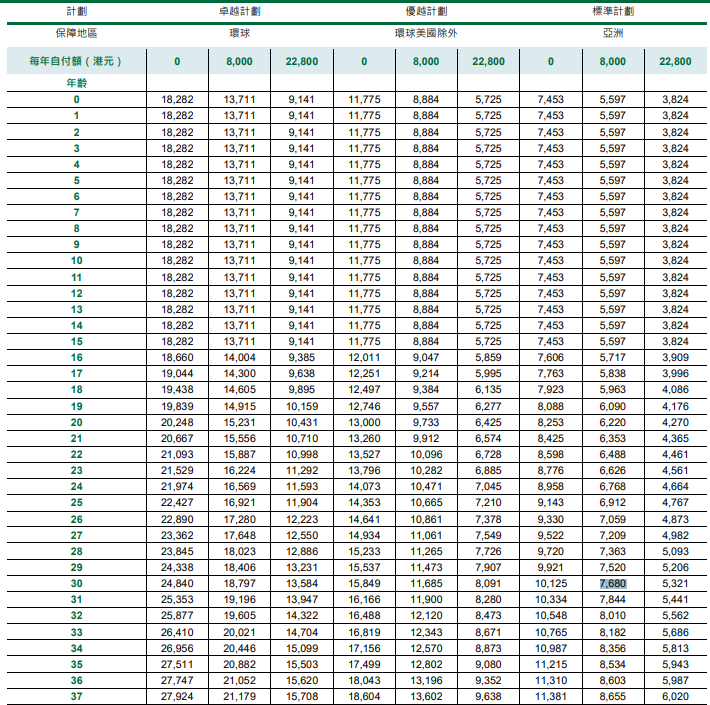
Task: Click value 10,159 in age 19 row
Action: pyautogui.click(x=302, y=406)
